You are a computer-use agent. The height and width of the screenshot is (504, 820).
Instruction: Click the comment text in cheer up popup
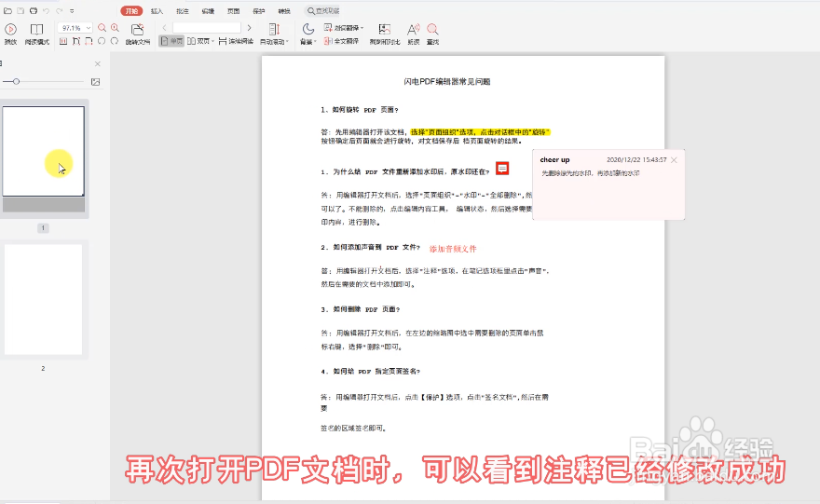click(591, 173)
